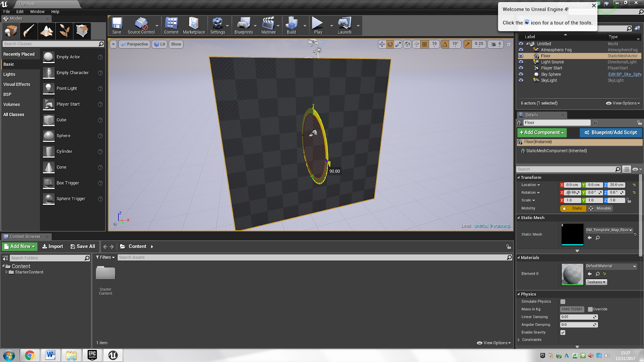The image size is (644, 362).
Task: Open the File menu
Action: point(7,12)
